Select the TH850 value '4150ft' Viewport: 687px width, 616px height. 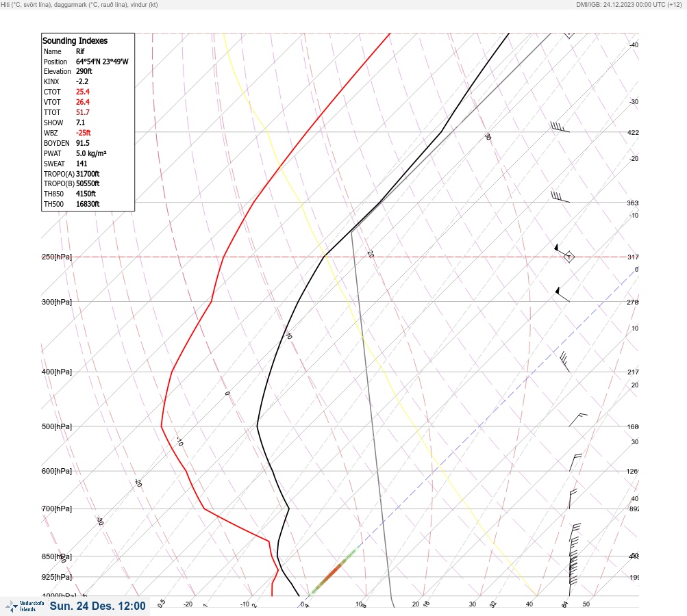click(86, 194)
